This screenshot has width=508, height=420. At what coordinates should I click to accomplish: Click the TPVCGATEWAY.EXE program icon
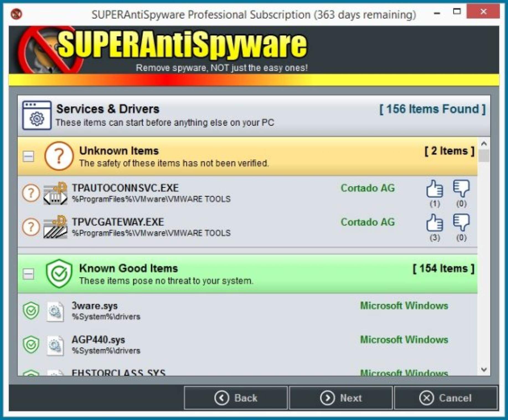[x=55, y=227]
